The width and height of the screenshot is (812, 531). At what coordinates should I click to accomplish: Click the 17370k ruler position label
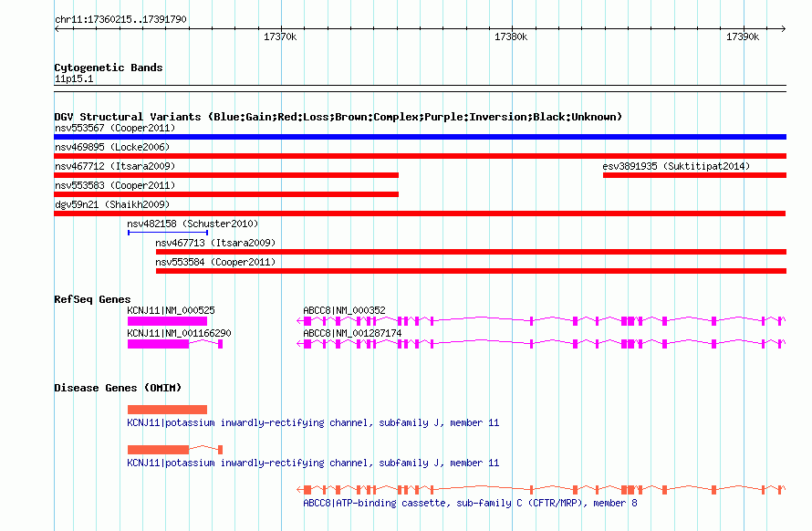pos(280,36)
